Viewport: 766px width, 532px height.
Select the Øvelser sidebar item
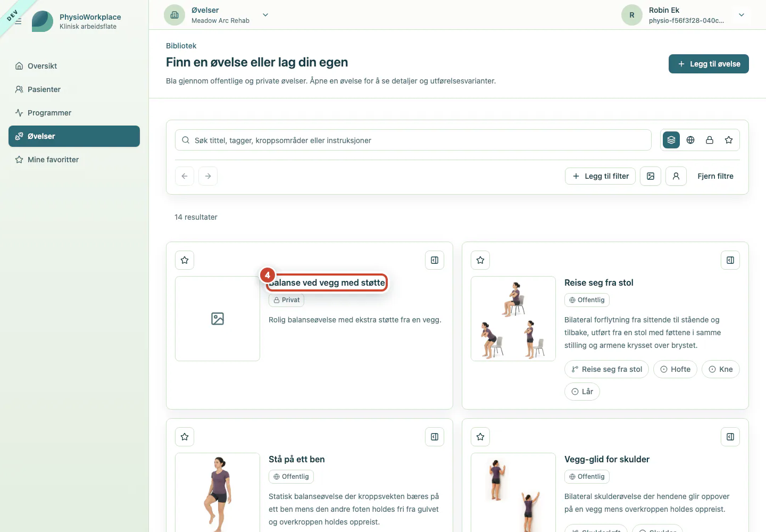coord(74,136)
